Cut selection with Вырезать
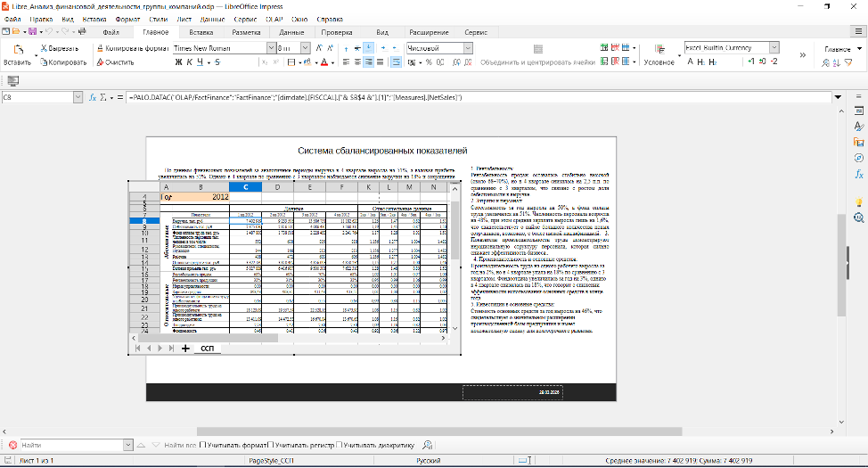The height and width of the screenshot is (468, 868). (60, 49)
